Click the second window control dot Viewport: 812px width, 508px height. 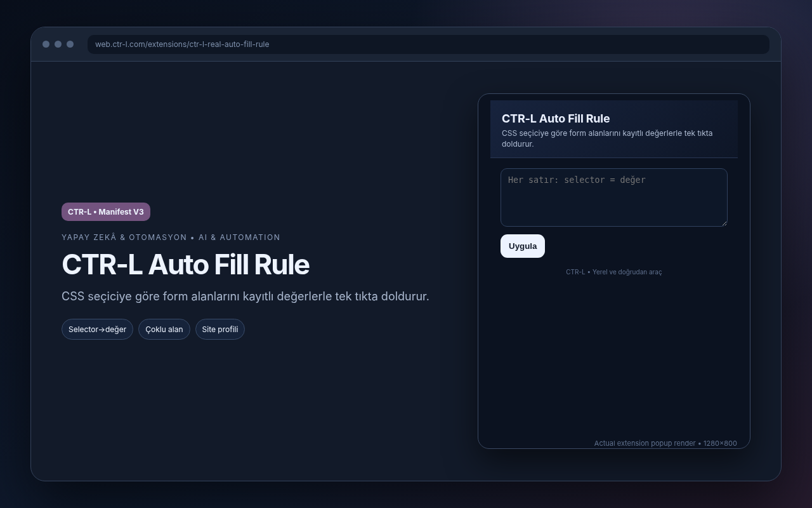click(x=58, y=44)
